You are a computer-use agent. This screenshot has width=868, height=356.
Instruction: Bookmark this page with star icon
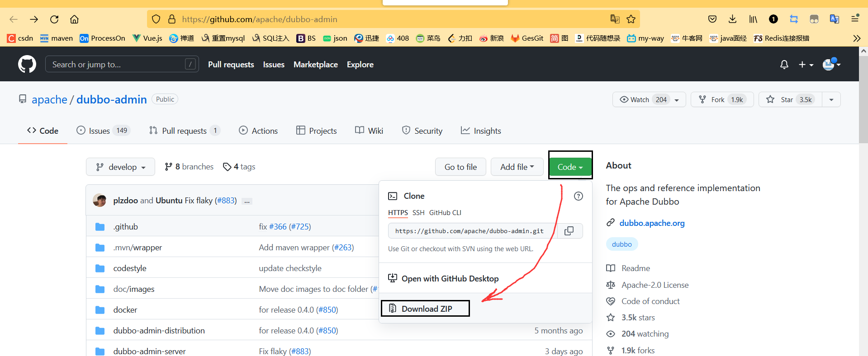tap(631, 19)
